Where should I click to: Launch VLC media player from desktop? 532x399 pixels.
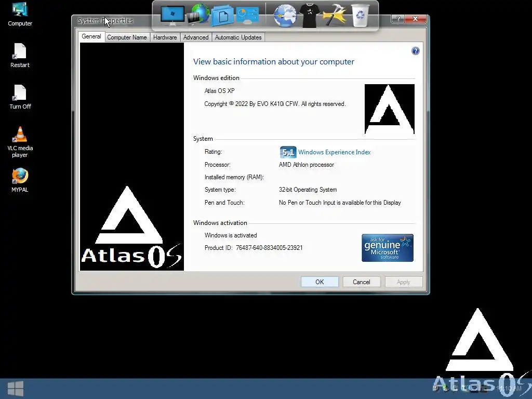tap(20, 142)
